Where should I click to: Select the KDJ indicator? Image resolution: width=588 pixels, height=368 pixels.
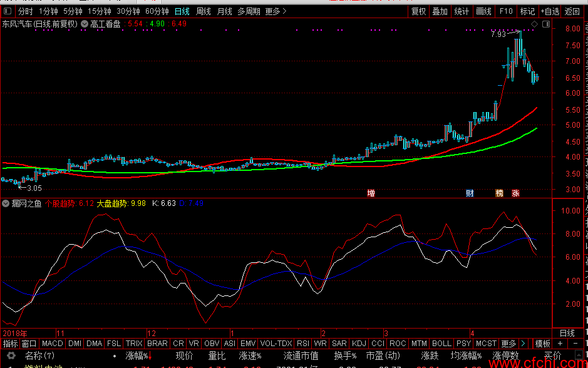tap(359, 343)
